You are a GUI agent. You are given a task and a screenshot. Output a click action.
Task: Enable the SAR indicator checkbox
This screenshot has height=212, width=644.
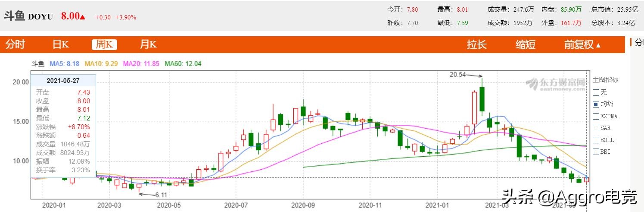(596, 128)
